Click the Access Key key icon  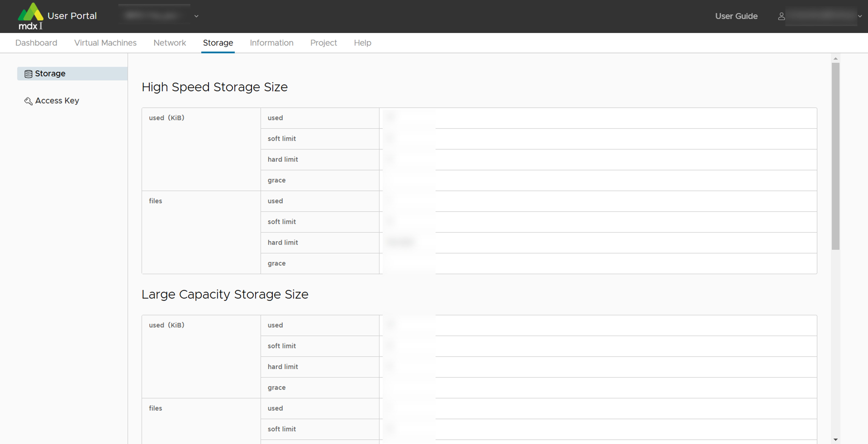(x=28, y=101)
